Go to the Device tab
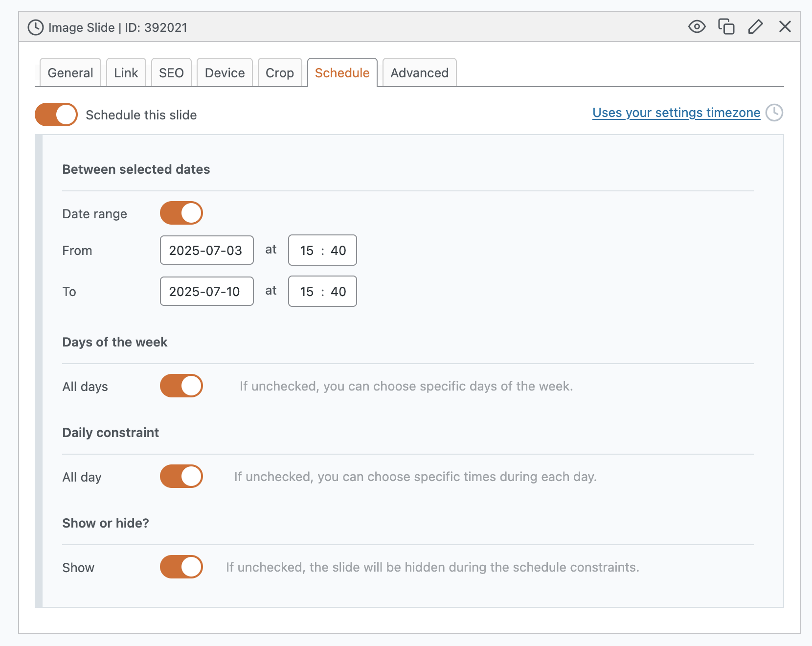 (x=225, y=73)
